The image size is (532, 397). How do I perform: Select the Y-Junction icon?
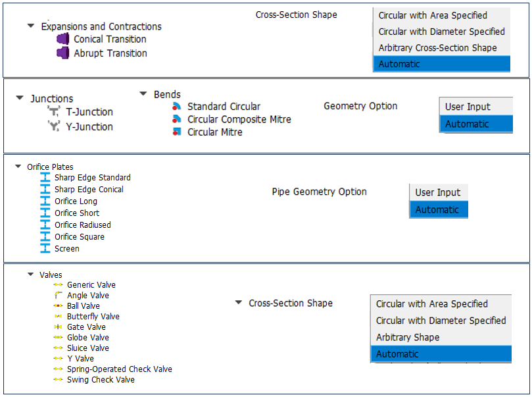click(x=54, y=126)
